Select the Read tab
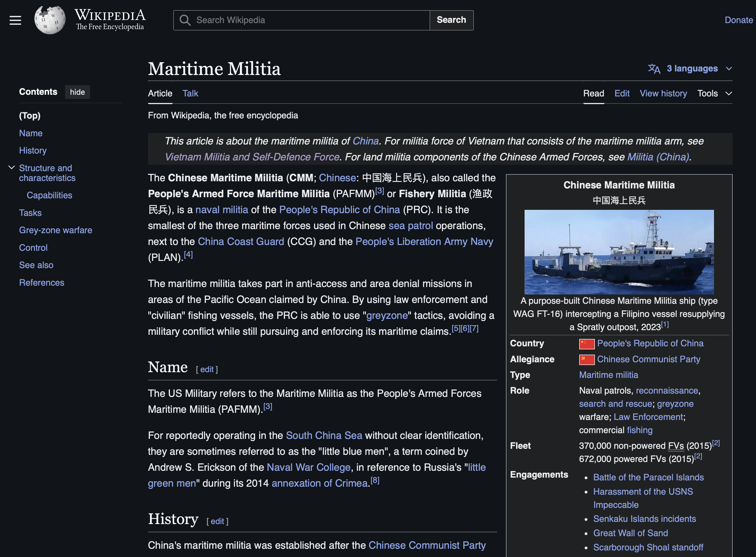Screen dimensions: 756x557 [x=593, y=93]
